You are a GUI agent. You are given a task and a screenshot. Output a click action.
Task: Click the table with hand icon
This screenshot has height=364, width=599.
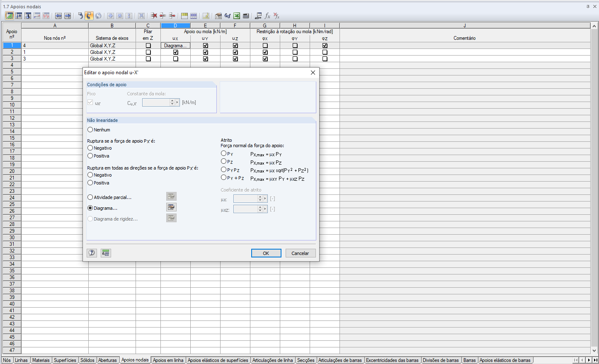[218, 16]
